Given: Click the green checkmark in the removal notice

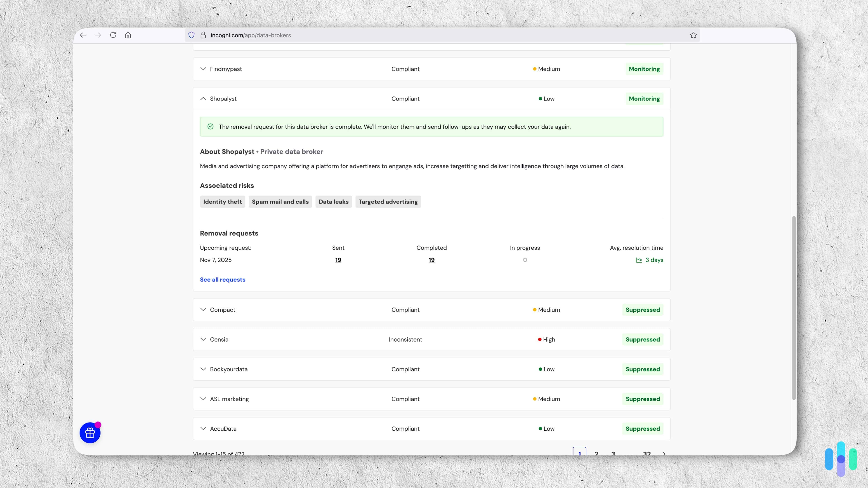Looking at the screenshot, I should (211, 127).
